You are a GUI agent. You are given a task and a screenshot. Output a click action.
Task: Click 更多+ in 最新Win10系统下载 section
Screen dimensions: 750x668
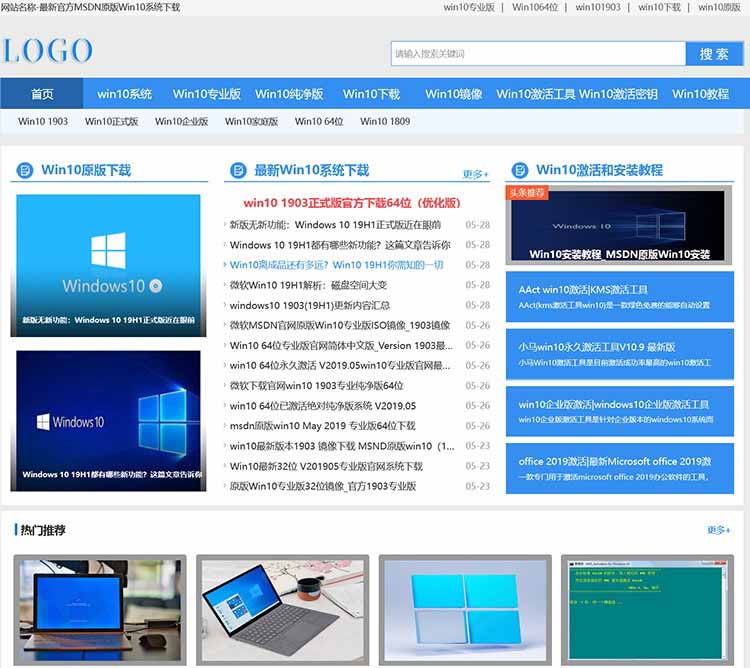pos(475,174)
